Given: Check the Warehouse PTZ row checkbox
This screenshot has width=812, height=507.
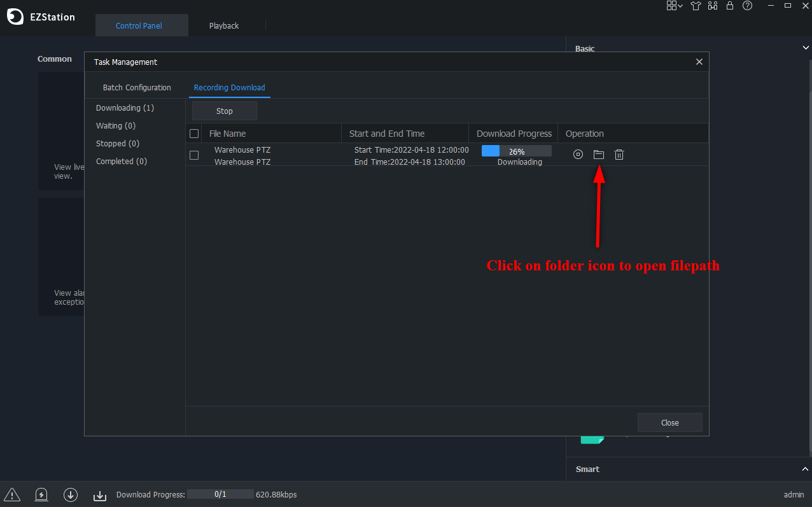Looking at the screenshot, I should point(195,155).
